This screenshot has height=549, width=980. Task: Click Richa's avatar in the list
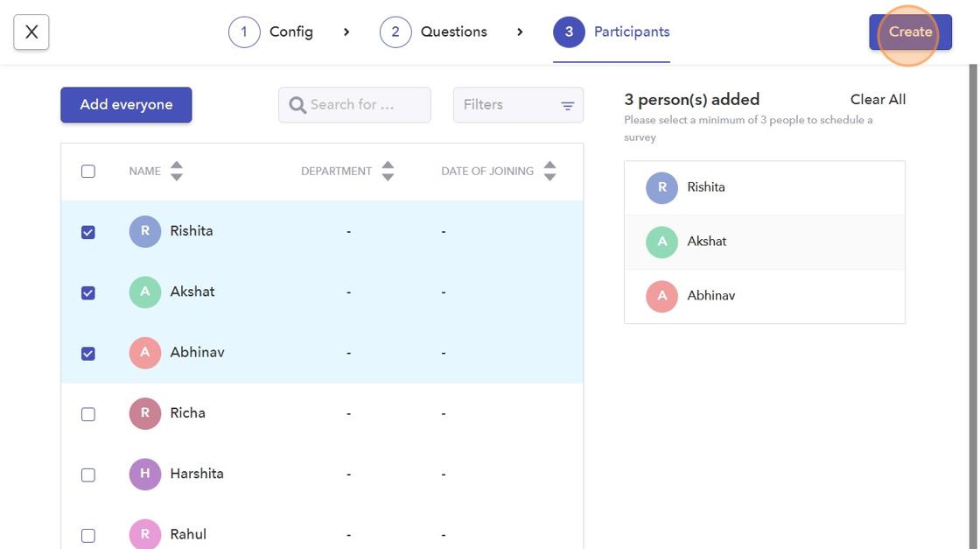click(145, 413)
